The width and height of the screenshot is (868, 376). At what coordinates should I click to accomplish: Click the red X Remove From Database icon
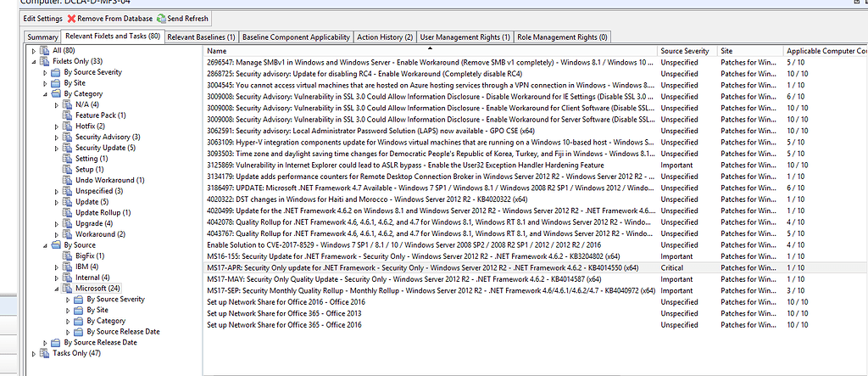pyautogui.click(x=71, y=19)
